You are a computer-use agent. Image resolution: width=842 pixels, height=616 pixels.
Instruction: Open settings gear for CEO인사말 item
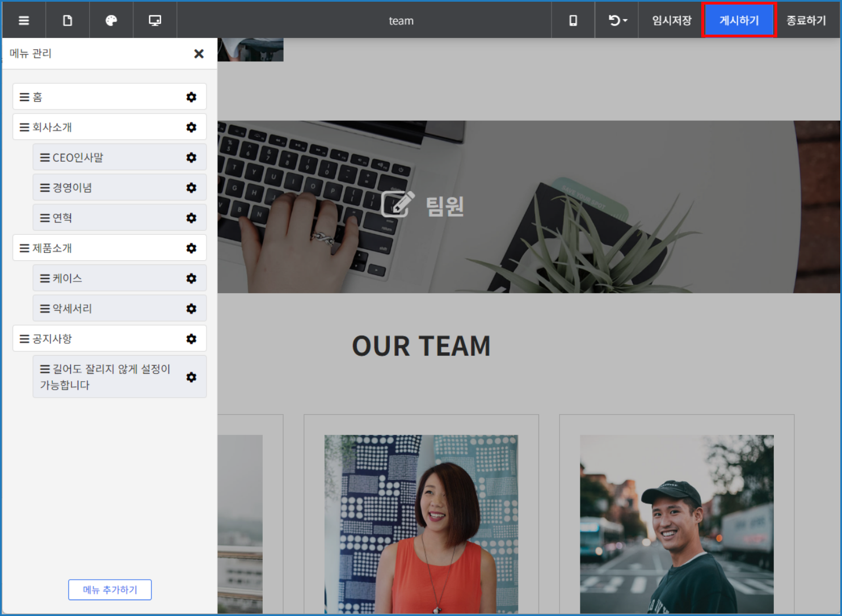coord(191,157)
